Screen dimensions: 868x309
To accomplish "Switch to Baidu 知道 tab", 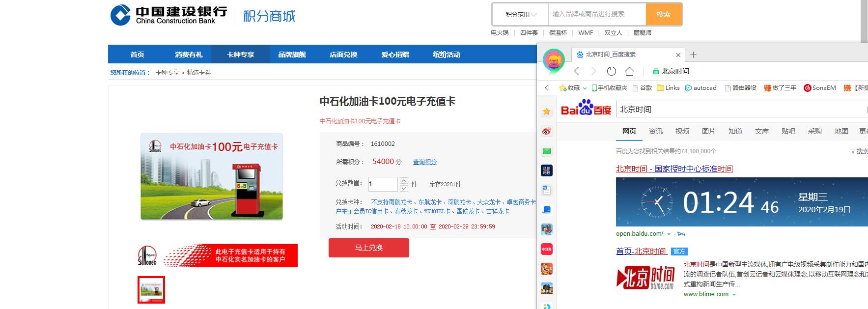I will 735,131.
